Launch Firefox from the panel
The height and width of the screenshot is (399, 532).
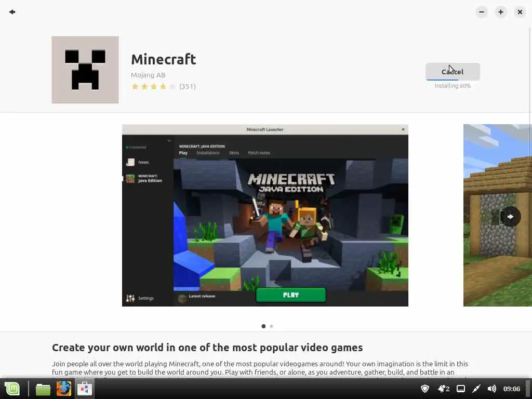pos(64,389)
